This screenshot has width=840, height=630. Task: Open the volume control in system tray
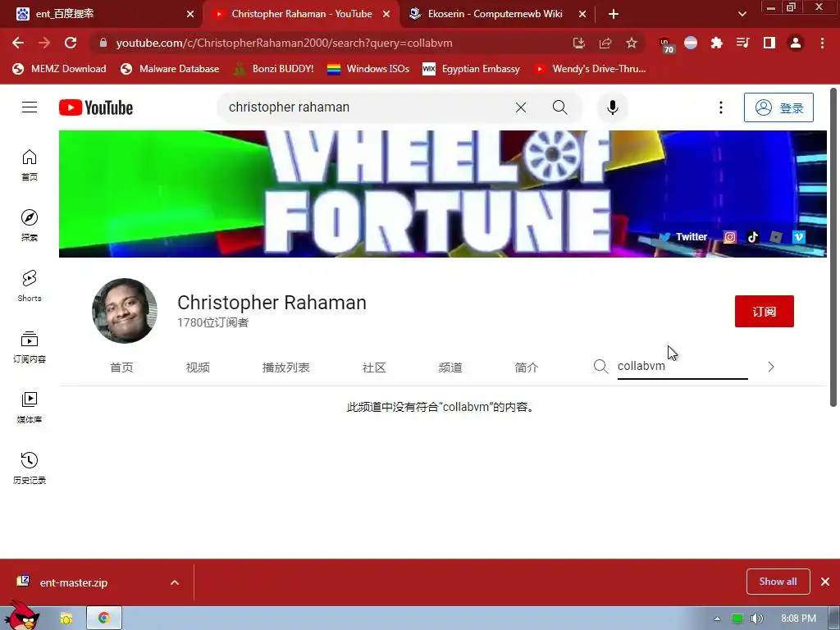(756, 619)
